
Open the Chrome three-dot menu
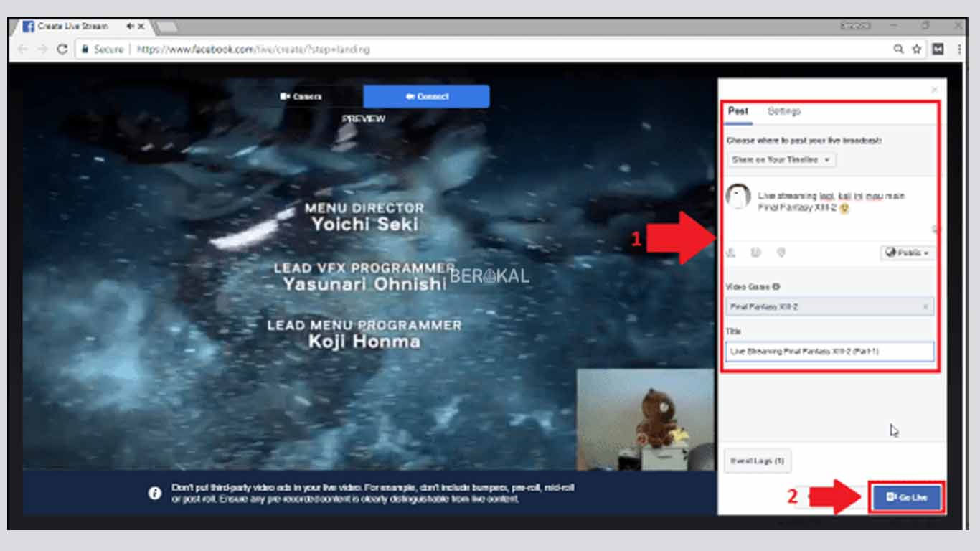(959, 50)
